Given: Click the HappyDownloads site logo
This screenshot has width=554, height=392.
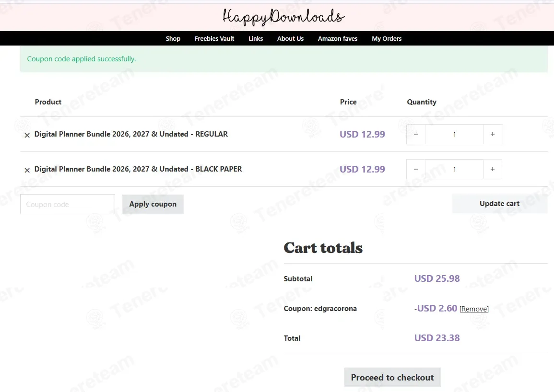Looking at the screenshot, I should pyautogui.click(x=283, y=17).
